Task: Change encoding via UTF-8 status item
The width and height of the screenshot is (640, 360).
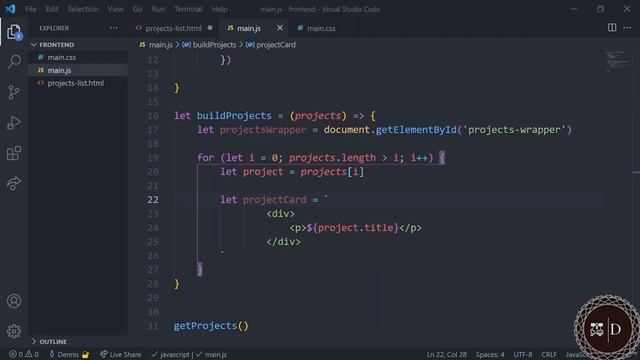Action: pos(523,354)
